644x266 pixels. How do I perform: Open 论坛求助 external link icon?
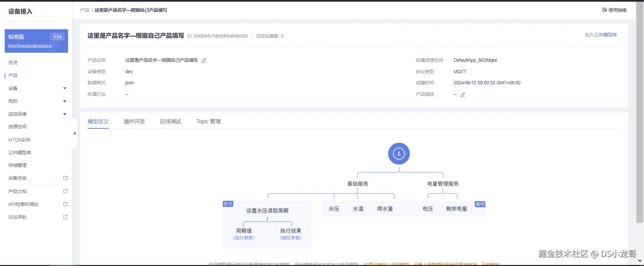[x=65, y=217]
